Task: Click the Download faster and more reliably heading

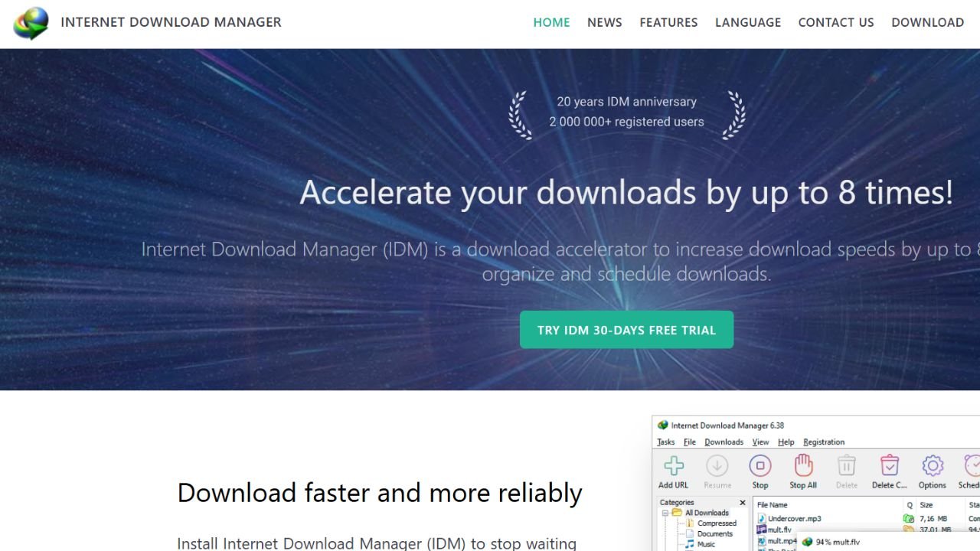Action: 380,493
